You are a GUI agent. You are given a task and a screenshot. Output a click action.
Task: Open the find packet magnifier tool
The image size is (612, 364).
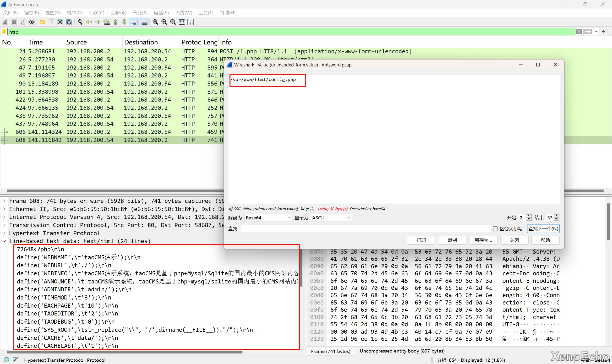click(80, 22)
